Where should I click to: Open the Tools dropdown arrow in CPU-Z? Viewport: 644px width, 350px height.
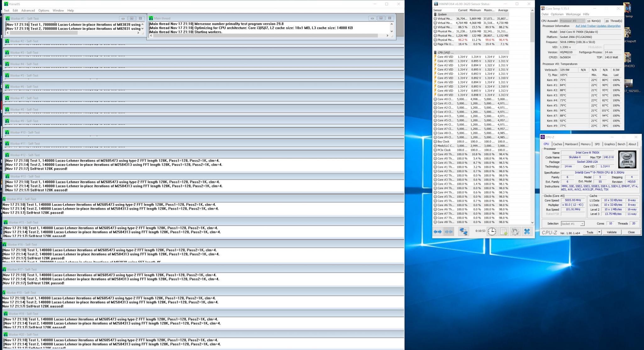(599, 232)
